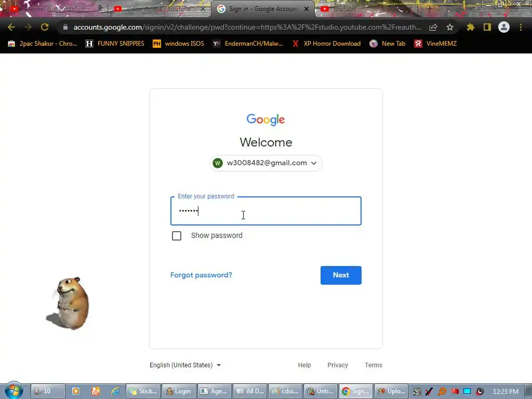The width and height of the screenshot is (532, 399).
Task: Switch to the Stick... taskbar window
Action: (143, 391)
